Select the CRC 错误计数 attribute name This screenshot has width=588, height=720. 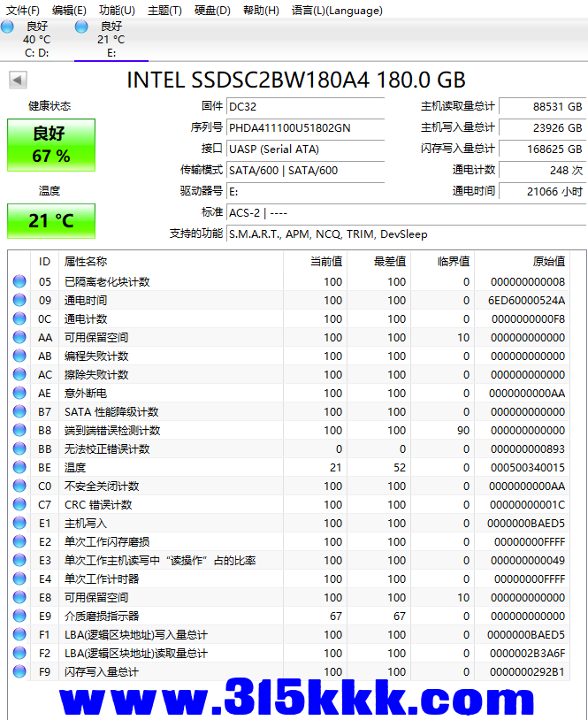click(x=98, y=505)
